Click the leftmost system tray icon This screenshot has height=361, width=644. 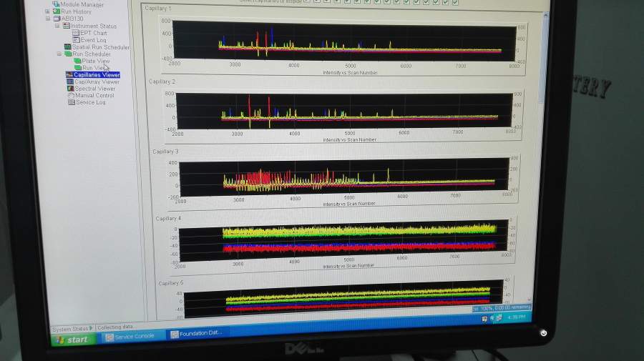click(484, 319)
